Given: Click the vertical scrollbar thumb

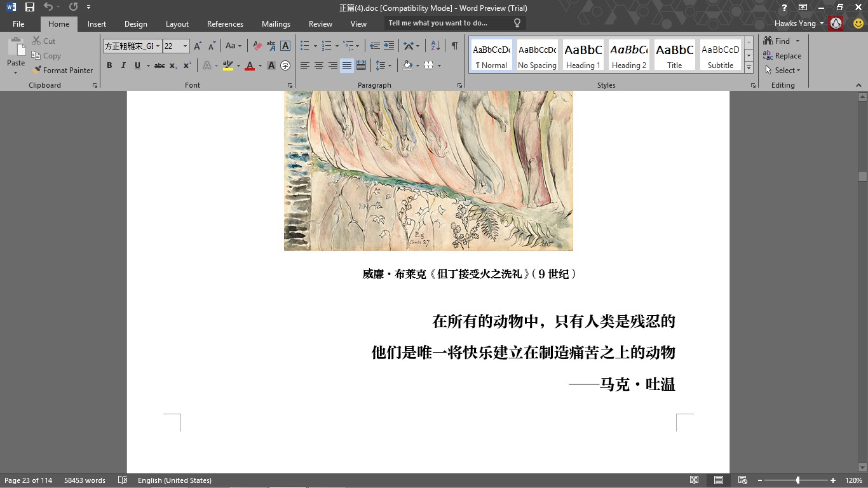Looking at the screenshot, I should 862,176.
